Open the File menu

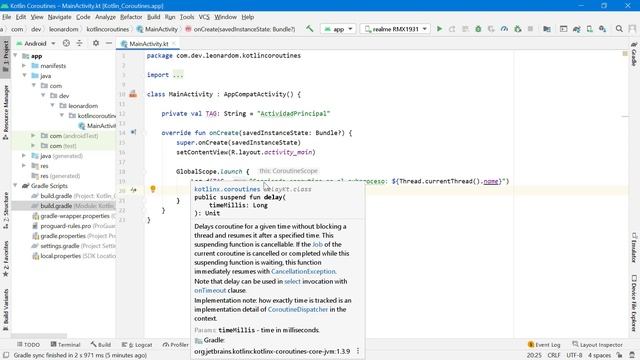point(7,17)
